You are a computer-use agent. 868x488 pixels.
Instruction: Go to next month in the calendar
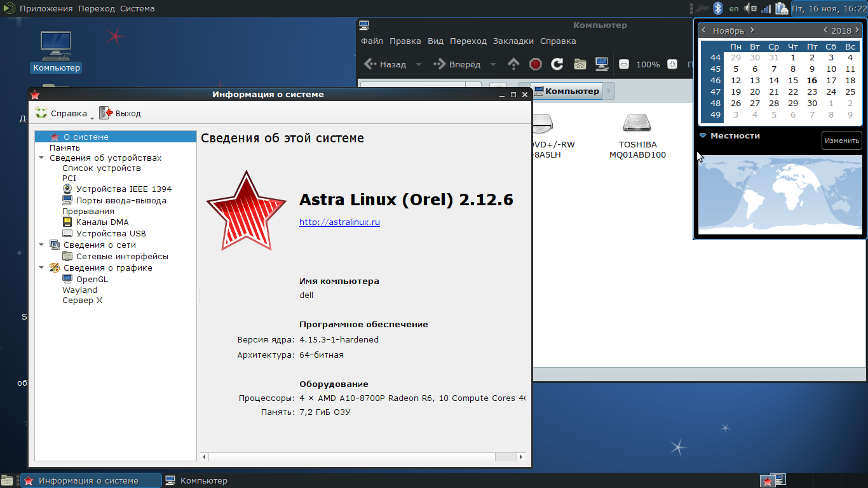[x=752, y=30]
